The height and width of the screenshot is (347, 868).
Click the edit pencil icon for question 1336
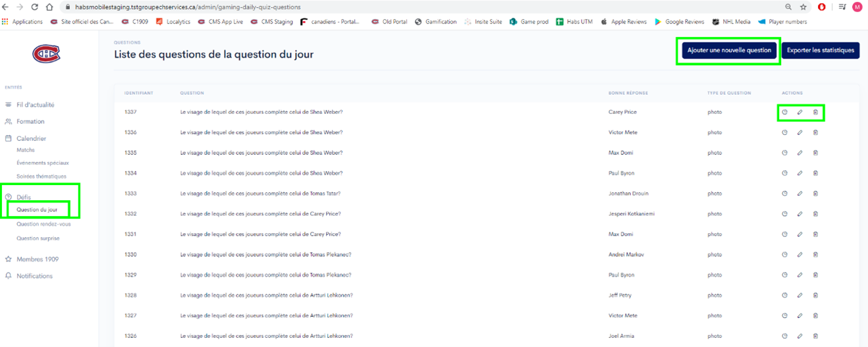(x=800, y=133)
